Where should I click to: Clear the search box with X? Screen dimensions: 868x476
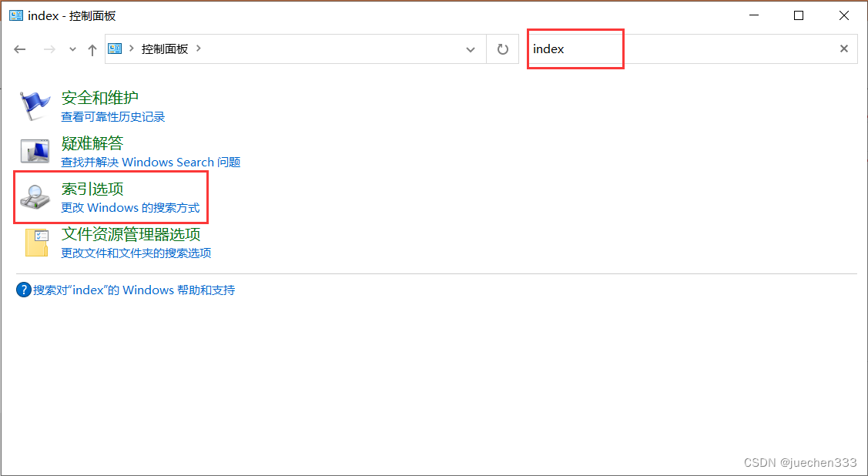click(x=844, y=49)
